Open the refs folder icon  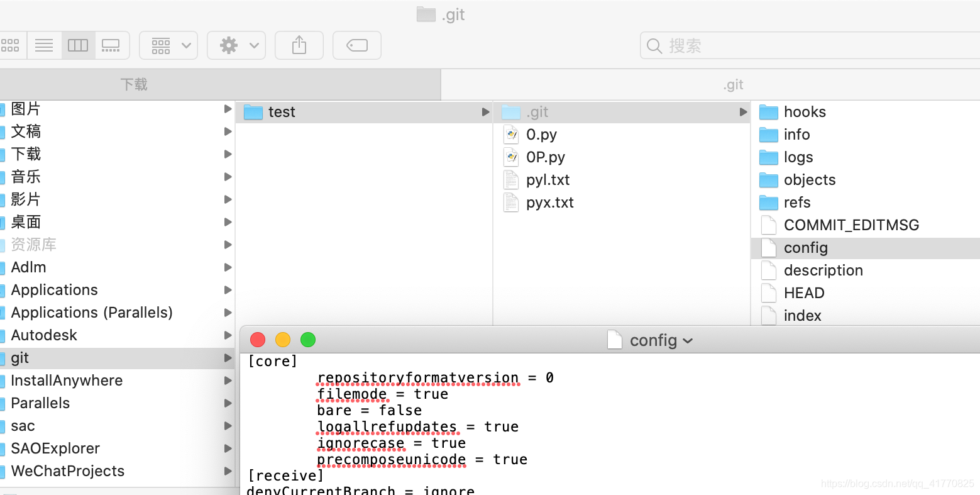[769, 203]
